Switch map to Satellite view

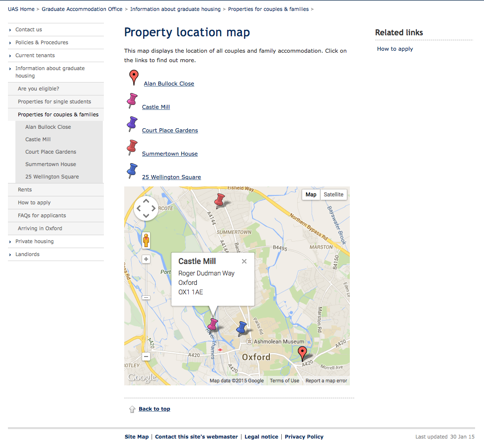click(333, 194)
